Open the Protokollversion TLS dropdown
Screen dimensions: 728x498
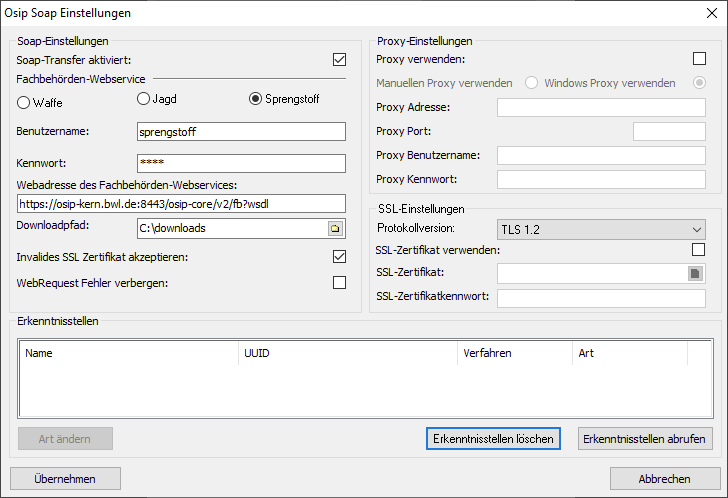[601, 229]
